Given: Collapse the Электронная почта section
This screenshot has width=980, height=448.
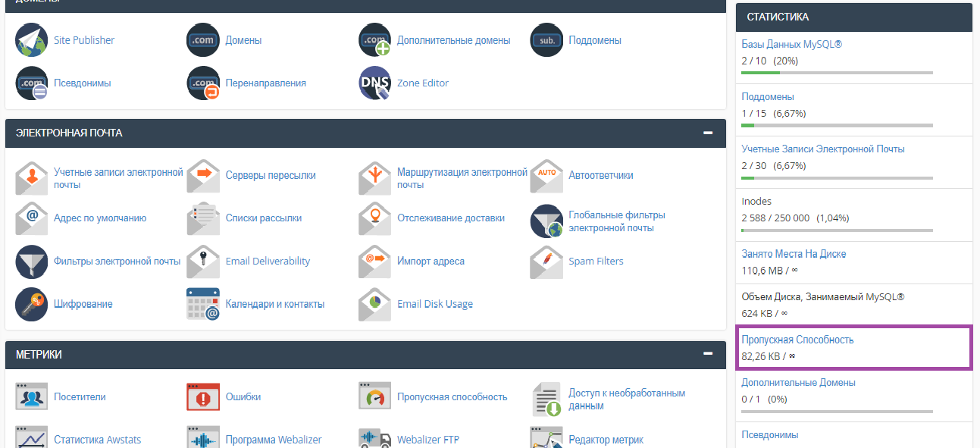Looking at the screenshot, I should 708,133.
